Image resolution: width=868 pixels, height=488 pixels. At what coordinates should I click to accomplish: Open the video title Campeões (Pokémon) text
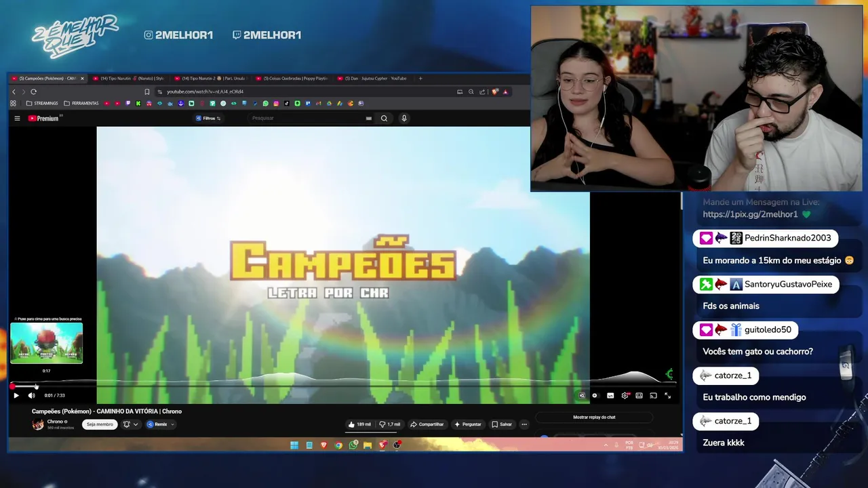pos(106,411)
